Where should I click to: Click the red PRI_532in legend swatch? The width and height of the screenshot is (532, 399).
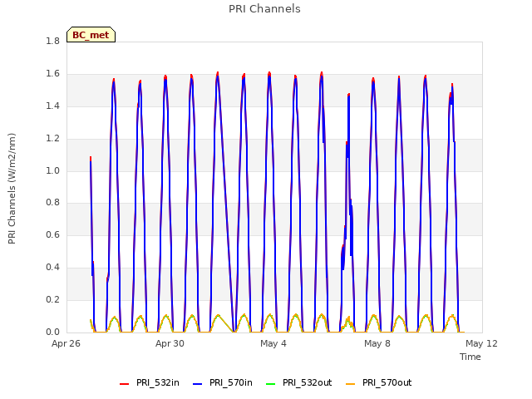point(124,383)
